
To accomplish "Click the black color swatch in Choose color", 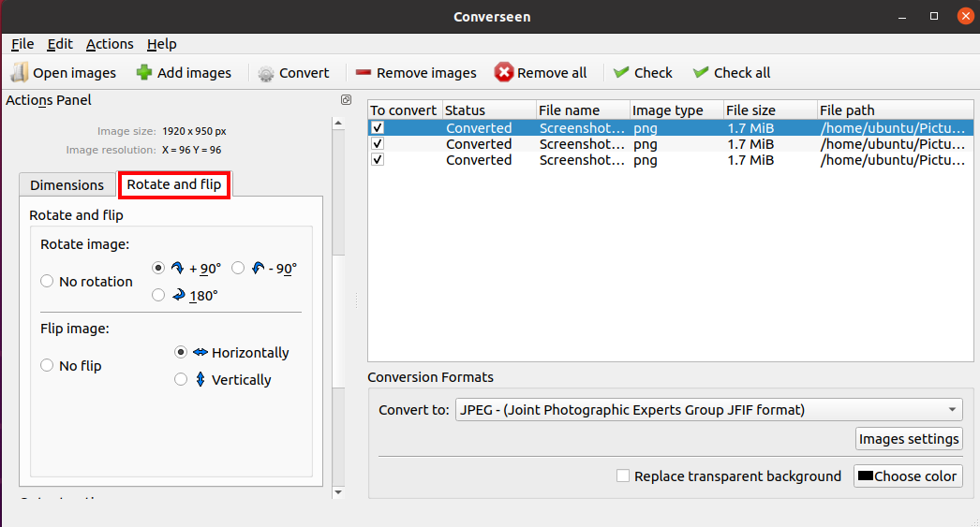I will point(866,476).
